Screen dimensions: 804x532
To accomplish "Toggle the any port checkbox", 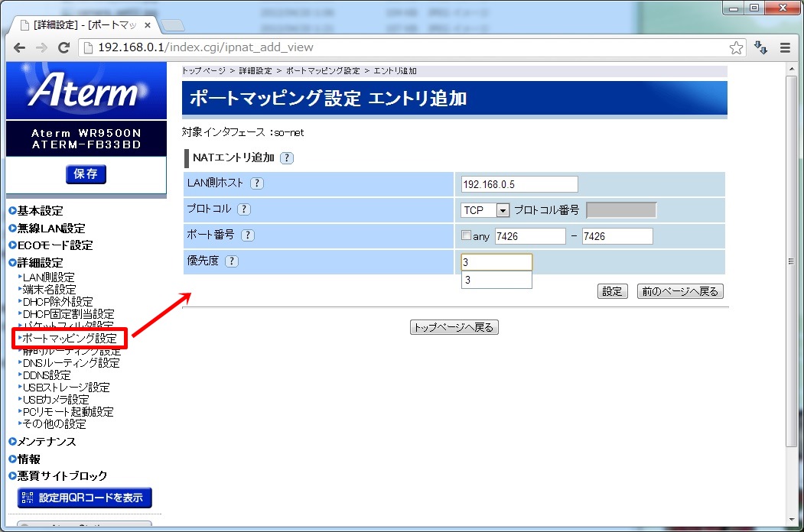I will [x=466, y=235].
